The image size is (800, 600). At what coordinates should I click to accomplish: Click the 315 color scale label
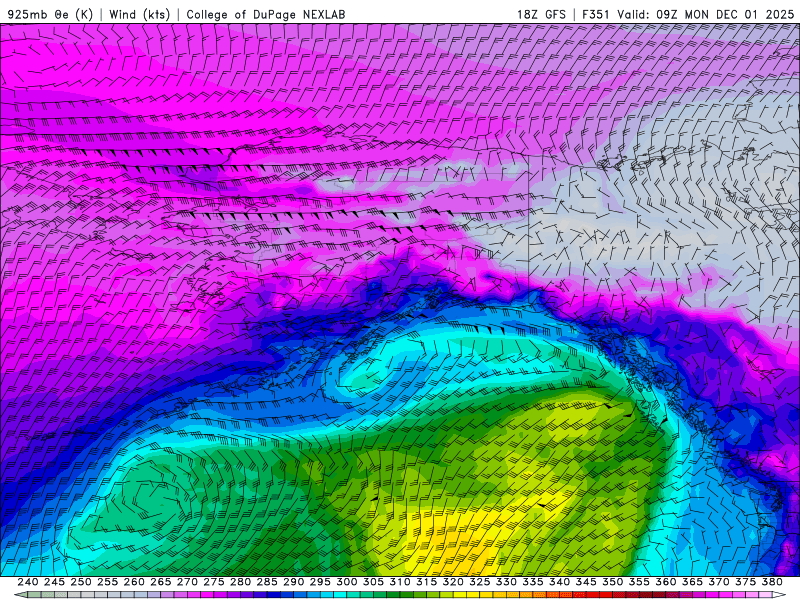(x=426, y=582)
